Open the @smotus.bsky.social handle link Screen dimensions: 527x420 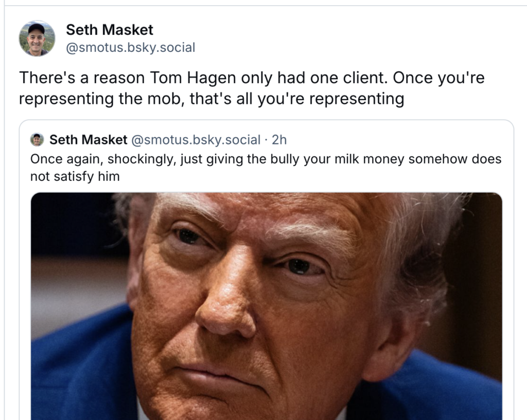130,47
